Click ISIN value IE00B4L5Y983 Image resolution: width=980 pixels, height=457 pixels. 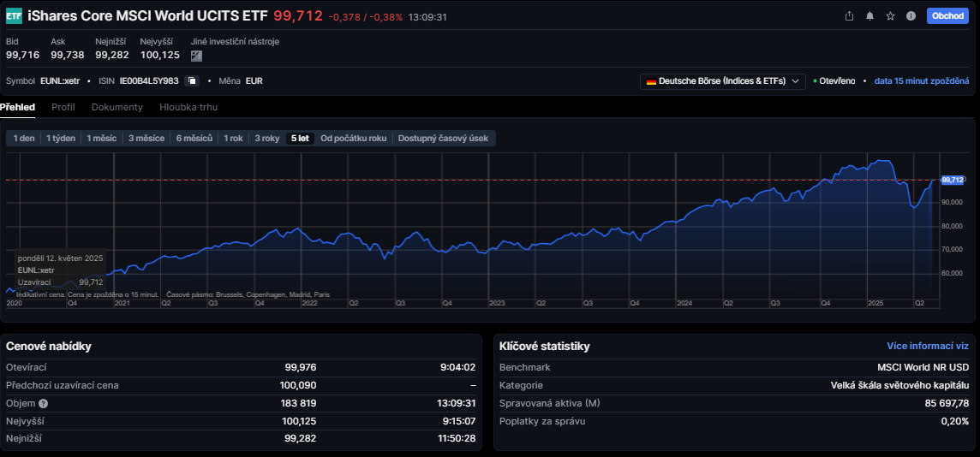(x=149, y=81)
